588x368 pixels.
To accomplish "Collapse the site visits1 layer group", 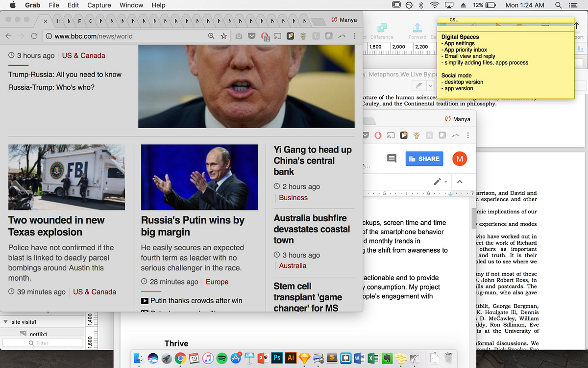I will coord(6,322).
